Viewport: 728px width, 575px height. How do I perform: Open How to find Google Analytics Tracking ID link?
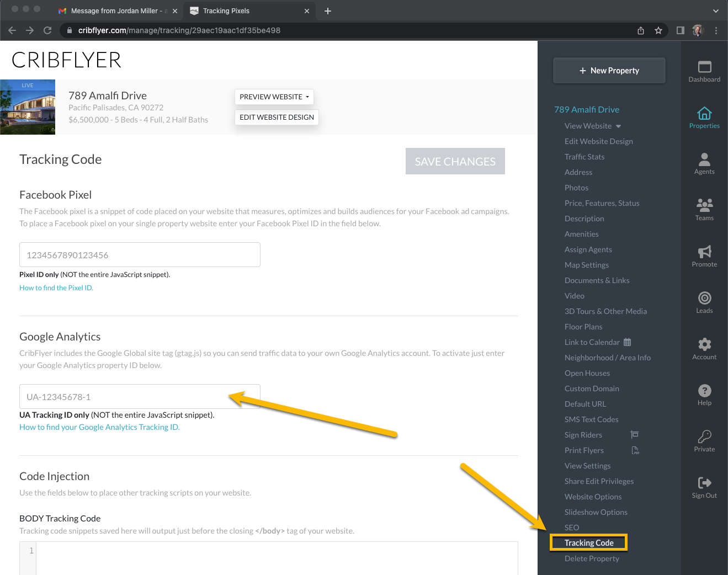(x=99, y=427)
